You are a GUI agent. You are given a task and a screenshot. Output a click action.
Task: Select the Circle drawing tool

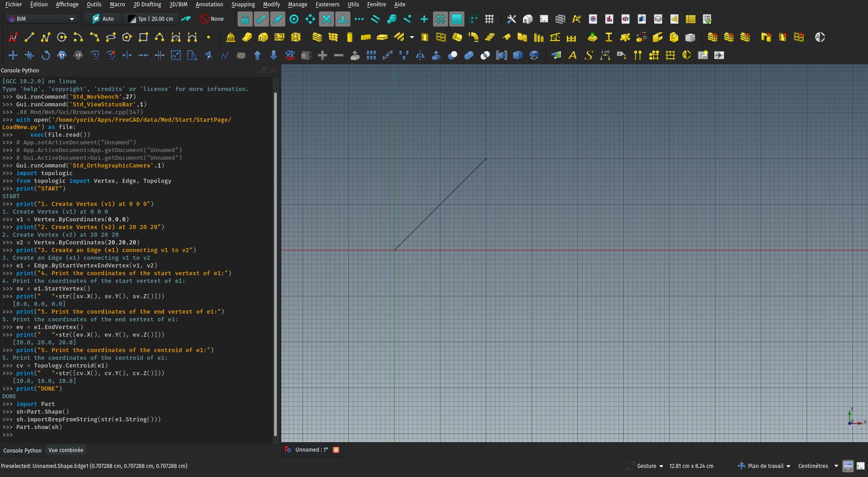62,37
